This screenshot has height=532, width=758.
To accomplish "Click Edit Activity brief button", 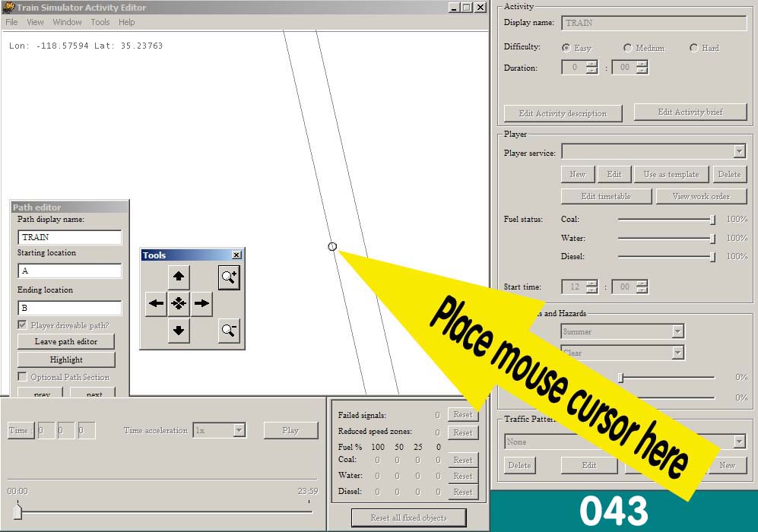I will (690, 112).
